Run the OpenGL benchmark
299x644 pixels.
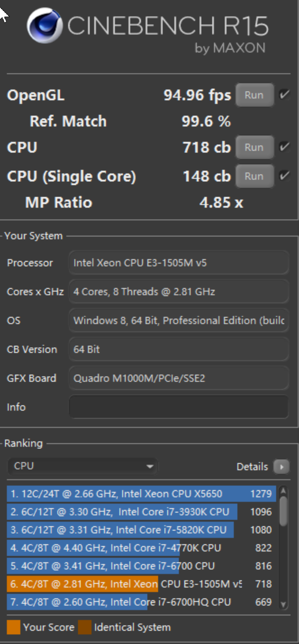[254, 95]
